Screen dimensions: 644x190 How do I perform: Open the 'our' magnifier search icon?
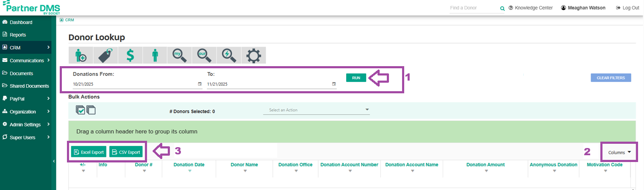point(204,56)
